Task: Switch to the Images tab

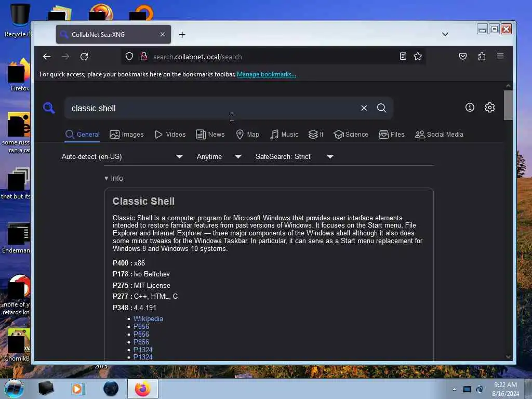Action: (x=127, y=135)
